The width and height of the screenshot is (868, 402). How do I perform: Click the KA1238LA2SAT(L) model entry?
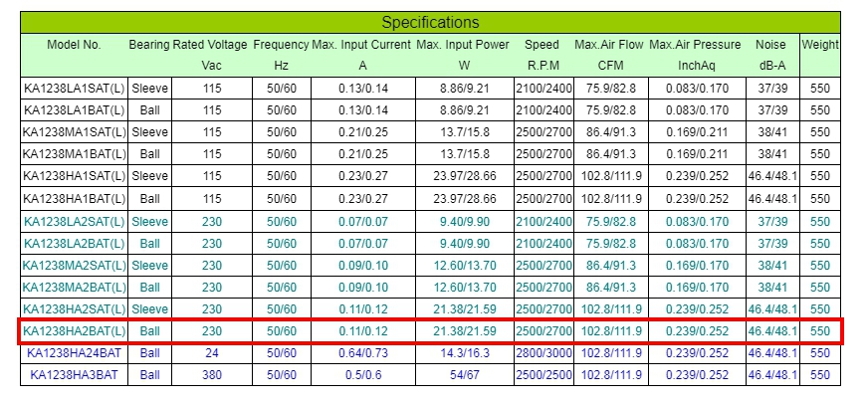[75, 221]
